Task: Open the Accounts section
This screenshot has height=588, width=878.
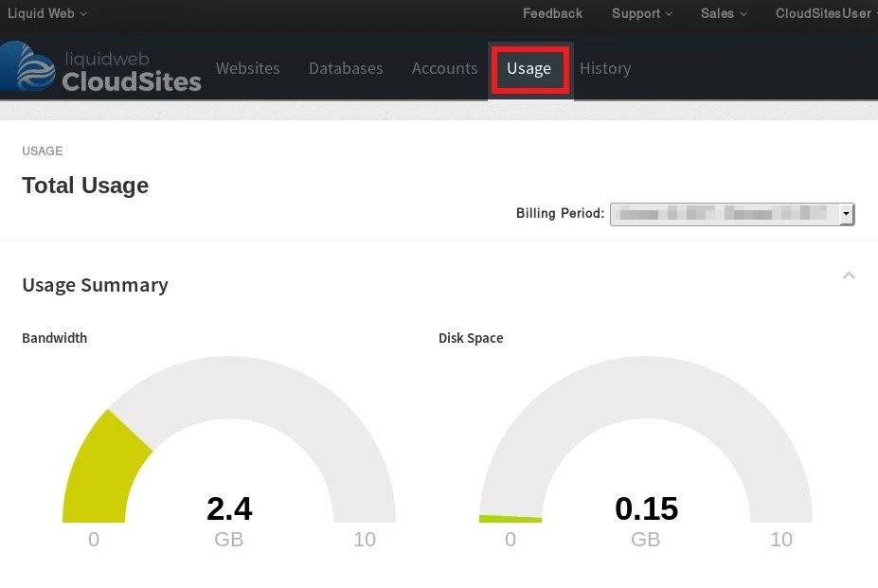Action: [x=444, y=68]
